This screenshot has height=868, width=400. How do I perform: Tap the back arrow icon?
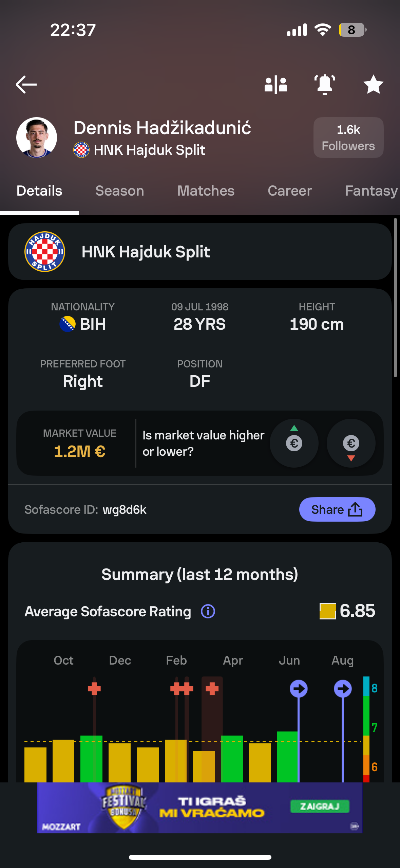pos(26,85)
